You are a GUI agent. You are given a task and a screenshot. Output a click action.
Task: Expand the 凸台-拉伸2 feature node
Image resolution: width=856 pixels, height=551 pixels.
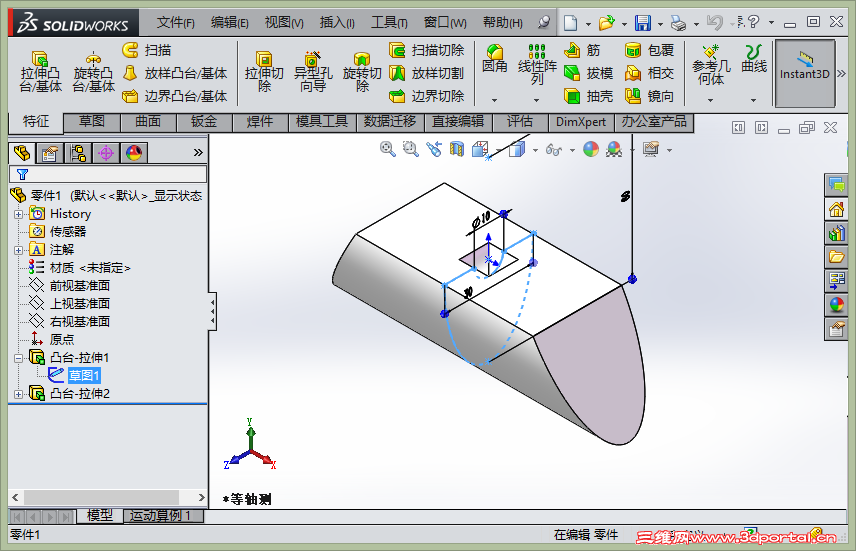[x=19, y=394]
